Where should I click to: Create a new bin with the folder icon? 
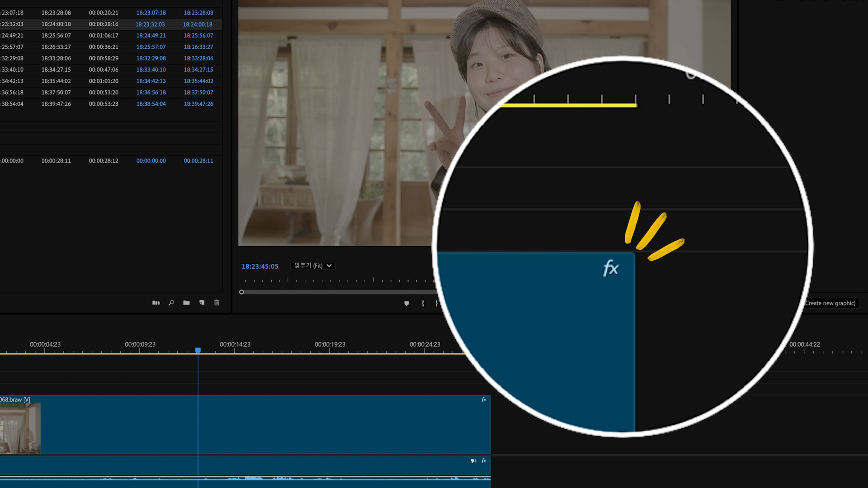pyautogui.click(x=186, y=303)
